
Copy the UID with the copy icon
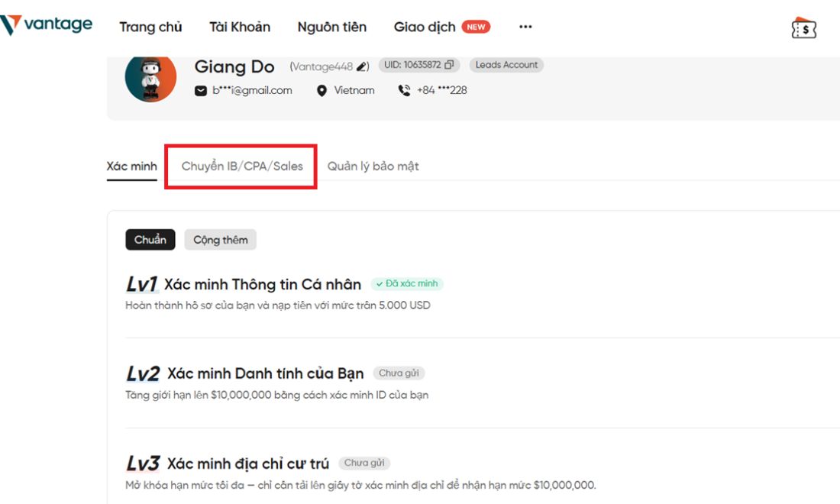pos(449,65)
